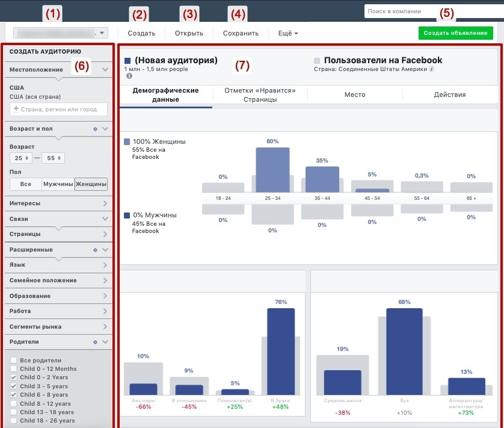Viewport: 504px width, 428px height.
Task: Open the Ещё dropdown menu
Action: click(x=288, y=33)
